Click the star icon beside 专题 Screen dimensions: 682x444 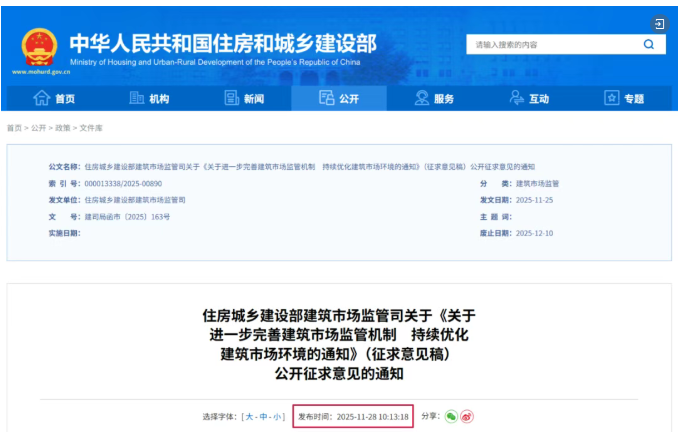pyautogui.click(x=612, y=98)
